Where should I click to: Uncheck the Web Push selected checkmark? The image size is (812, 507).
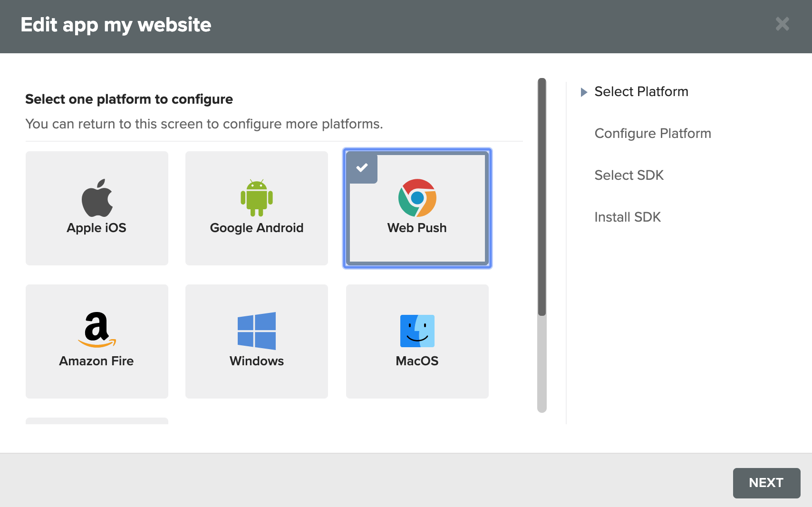pyautogui.click(x=362, y=167)
